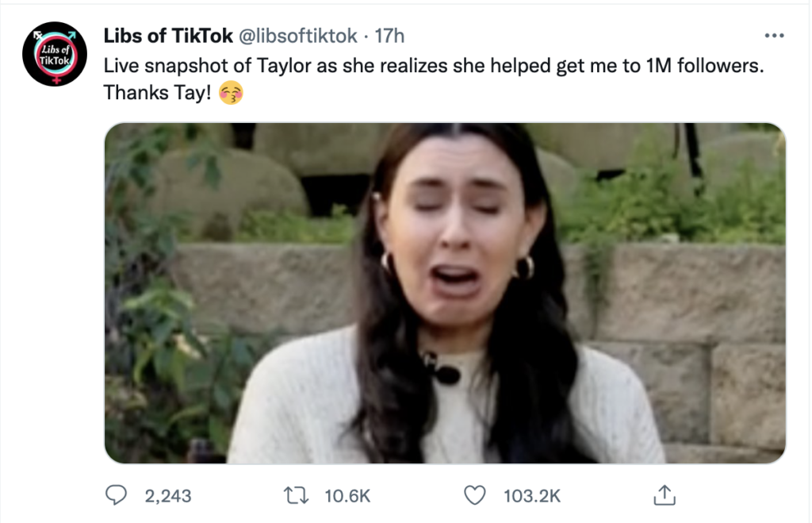Like the tweet with the heart icon

coord(473,496)
